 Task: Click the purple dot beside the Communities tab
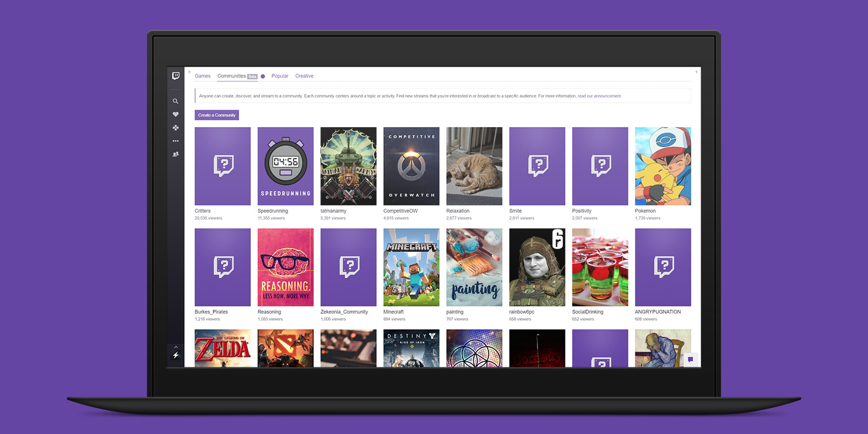[x=263, y=76]
